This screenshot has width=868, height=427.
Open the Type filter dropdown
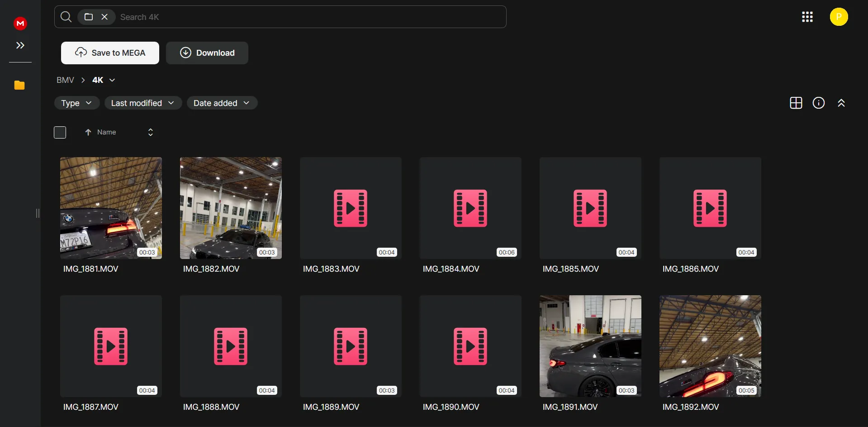76,103
